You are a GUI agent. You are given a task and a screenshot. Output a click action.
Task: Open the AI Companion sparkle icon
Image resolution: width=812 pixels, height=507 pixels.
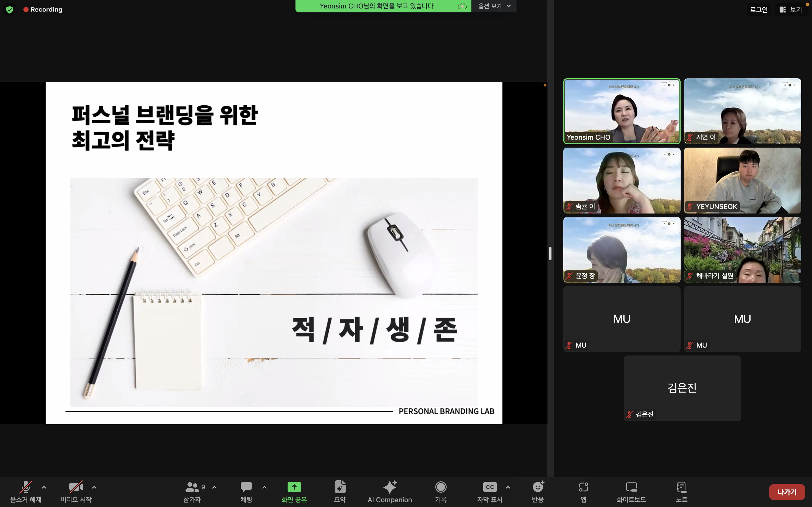click(390, 487)
